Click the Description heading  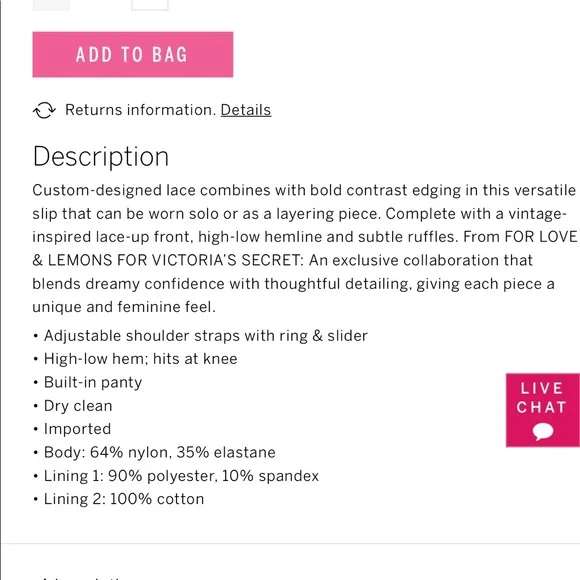[x=101, y=157]
